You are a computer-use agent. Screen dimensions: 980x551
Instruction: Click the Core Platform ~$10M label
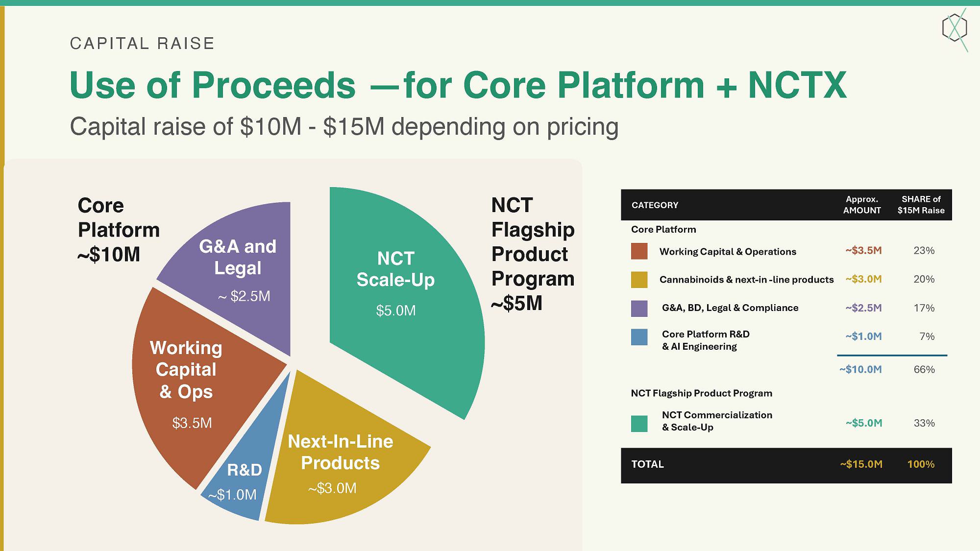point(119,230)
